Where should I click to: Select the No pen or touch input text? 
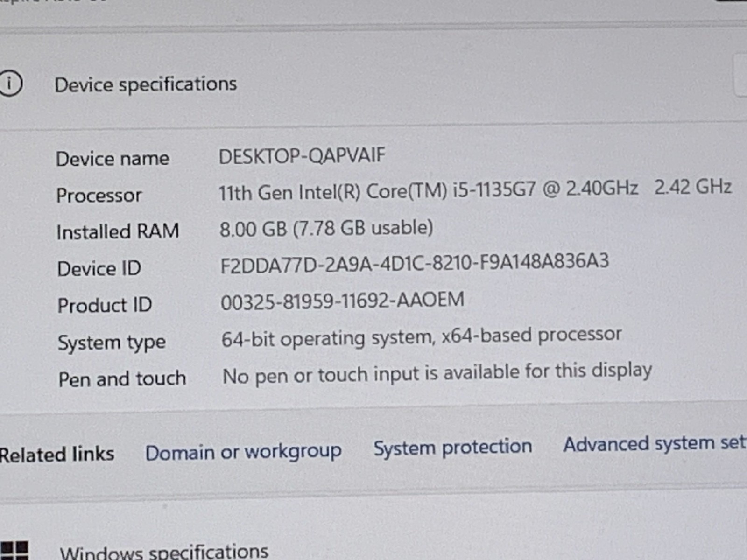(437, 373)
